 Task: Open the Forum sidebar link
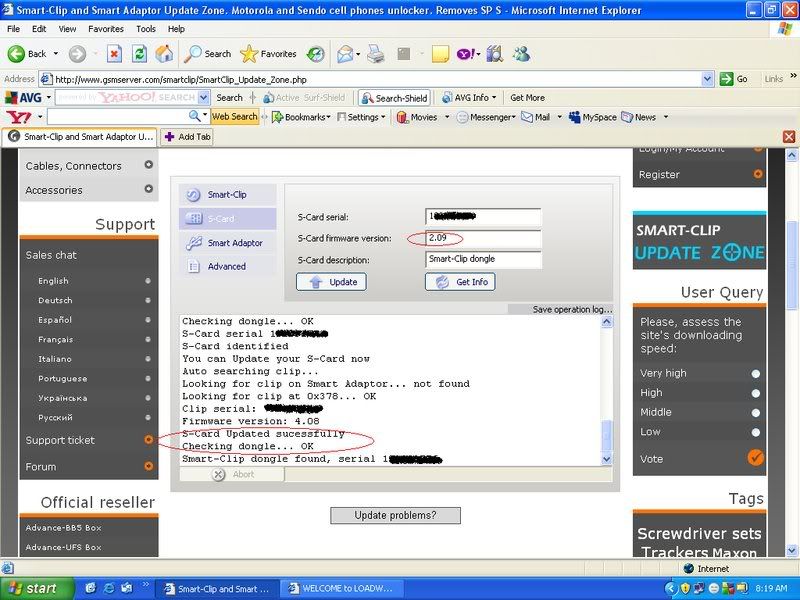click(x=41, y=466)
